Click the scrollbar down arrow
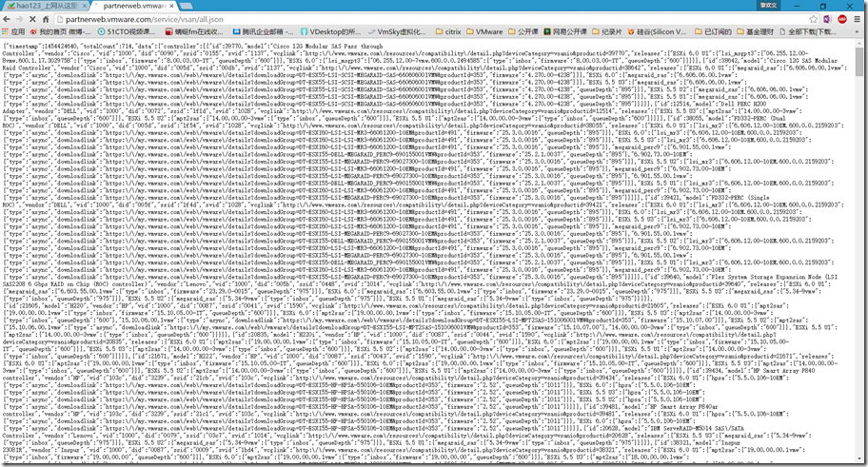Image resolution: width=868 pixels, height=467 pixels. (x=859, y=458)
